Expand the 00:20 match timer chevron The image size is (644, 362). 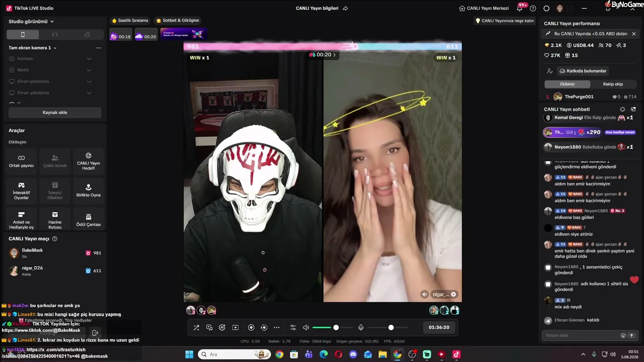(334, 55)
